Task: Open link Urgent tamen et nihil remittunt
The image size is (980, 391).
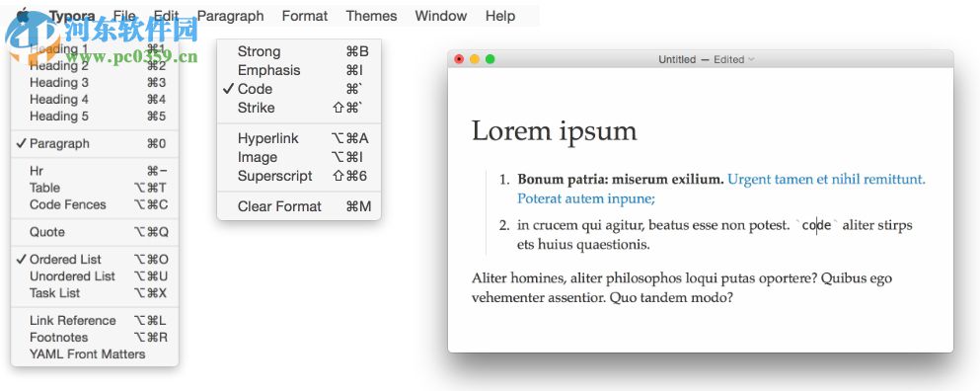Action: [x=827, y=180]
